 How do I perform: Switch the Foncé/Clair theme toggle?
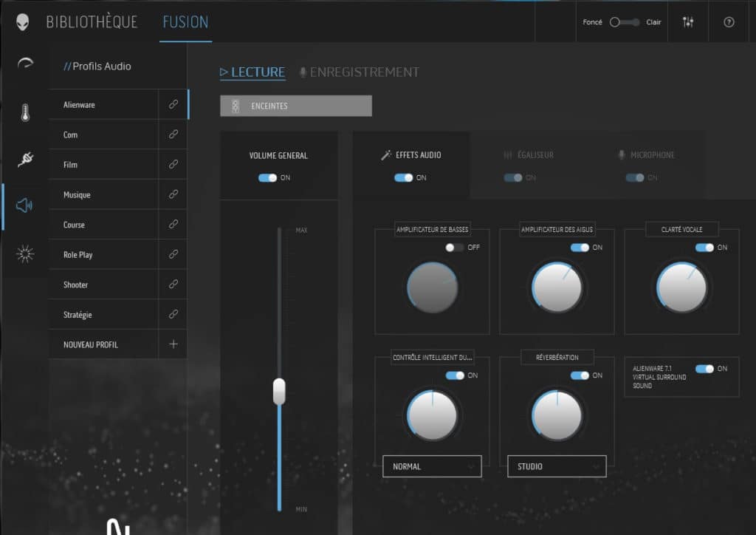point(625,22)
